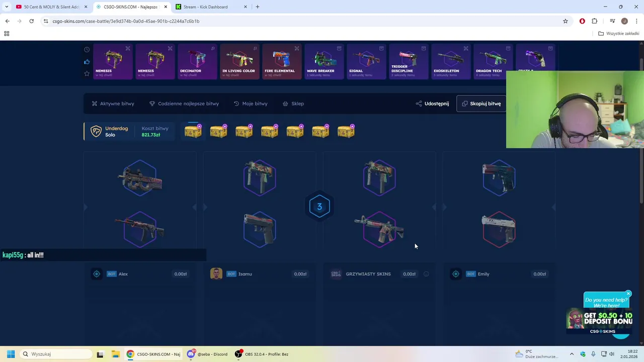Image resolution: width=644 pixels, height=362 pixels.
Task: Click the deposit bonus banner
Action: click(600, 322)
